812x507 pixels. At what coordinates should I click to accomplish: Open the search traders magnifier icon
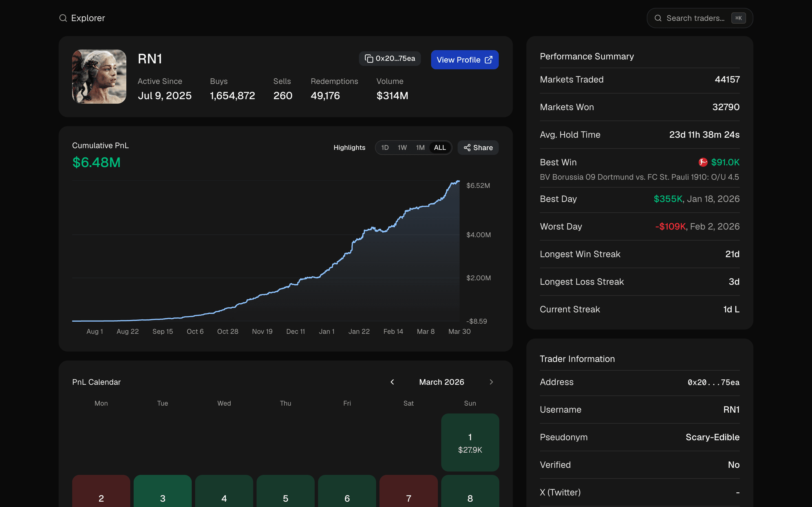click(658, 18)
